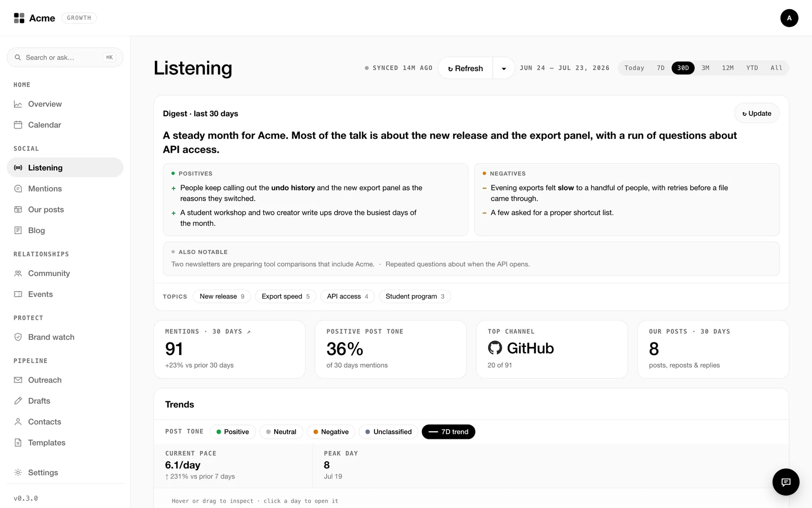Image resolution: width=812 pixels, height=508 pixels.
Task: Toggle the Unclassified tone filter
Action: click(388, 432)
